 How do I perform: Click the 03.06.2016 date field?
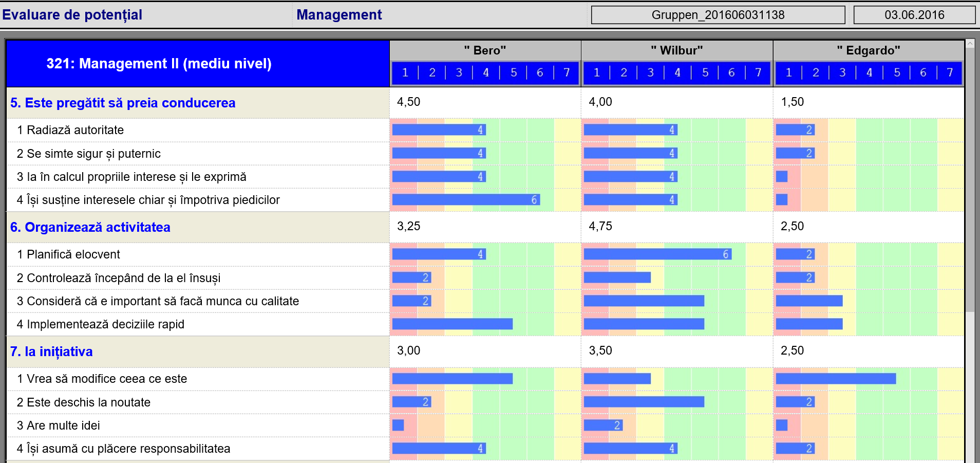tap(914, 15)
